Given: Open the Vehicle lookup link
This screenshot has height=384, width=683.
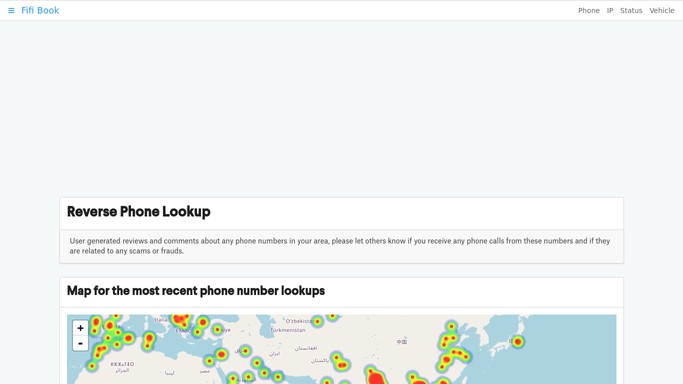Looking at the screenshot, I should tap(662, 10).
